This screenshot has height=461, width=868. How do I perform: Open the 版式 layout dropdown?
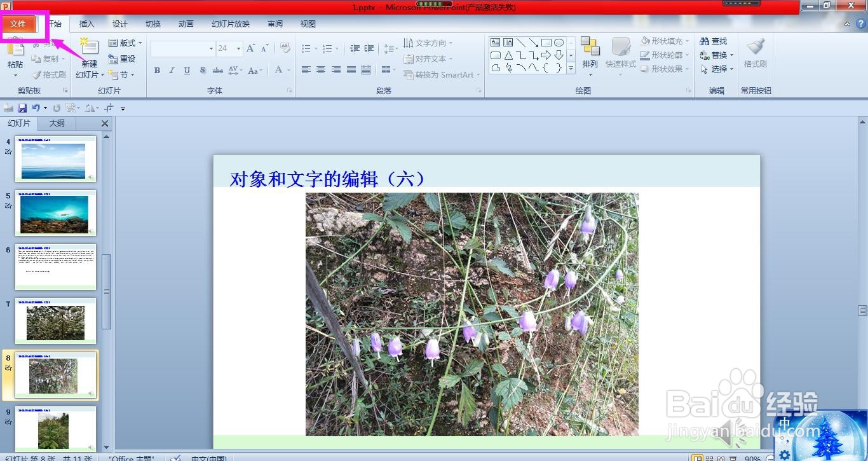[125, 43]
